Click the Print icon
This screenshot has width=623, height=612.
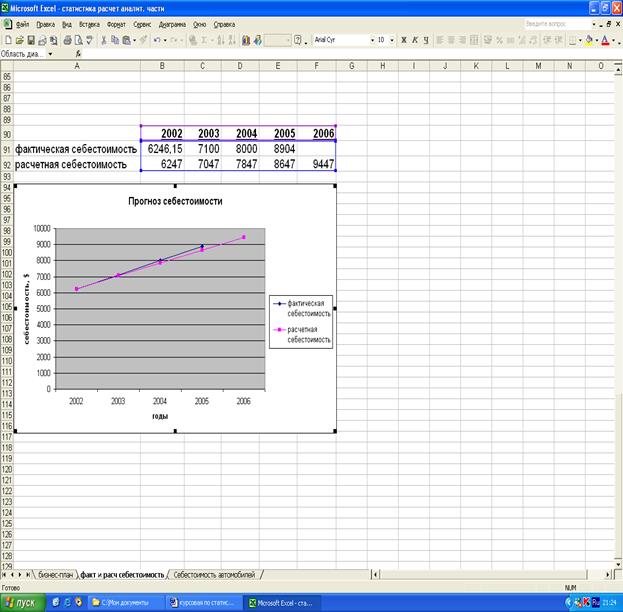tap(67, 40)
